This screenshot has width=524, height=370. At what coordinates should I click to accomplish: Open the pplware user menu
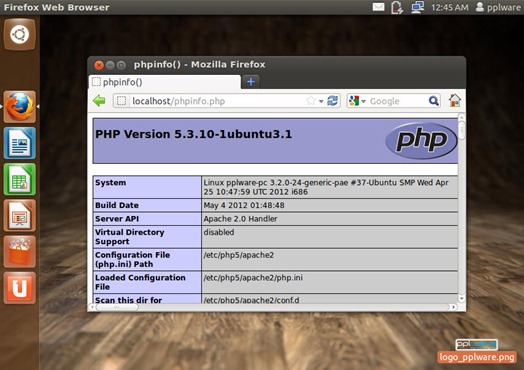(498, 7)
